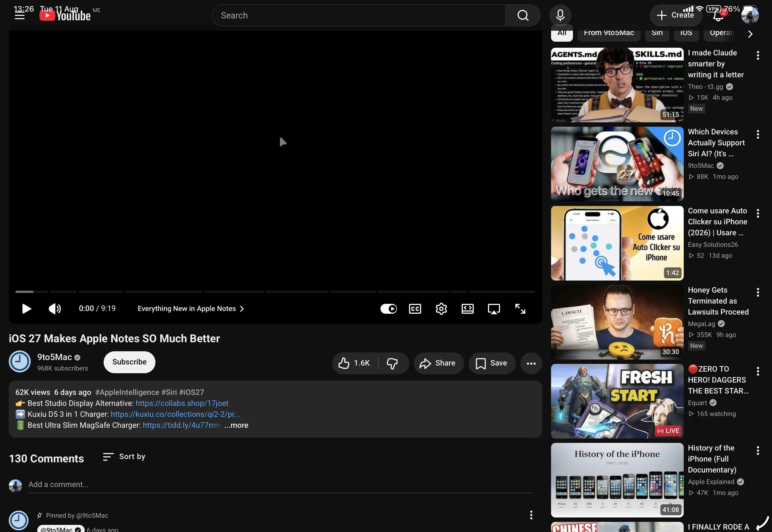772x532 pixels.
Task: Open the Honey lawsuit video thumbnail
Action: (617, 322)
